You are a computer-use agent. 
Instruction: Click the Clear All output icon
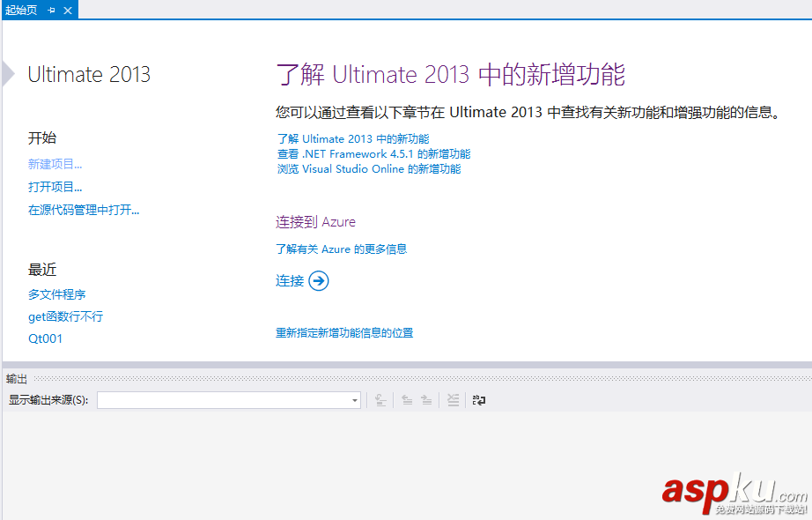(x=454, y=400)
